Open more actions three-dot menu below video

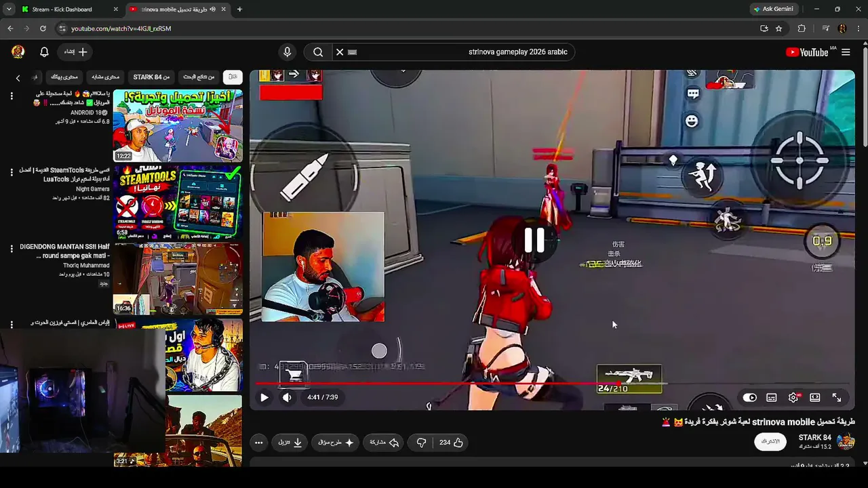click(259, 443)
